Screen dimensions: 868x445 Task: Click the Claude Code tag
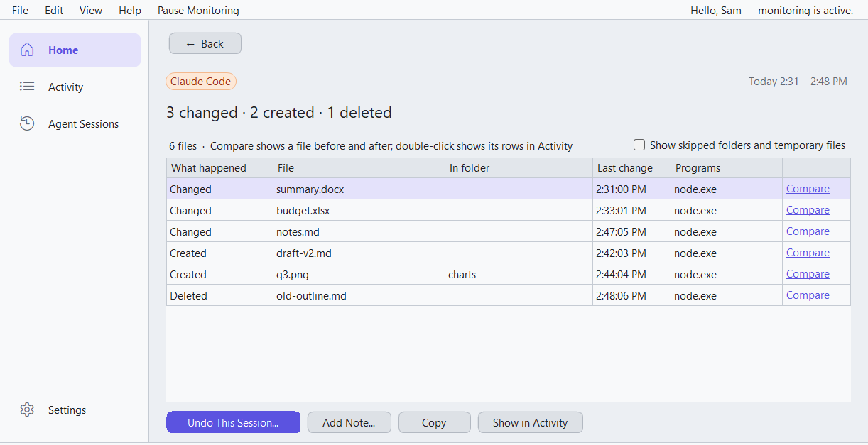point(201,82)
